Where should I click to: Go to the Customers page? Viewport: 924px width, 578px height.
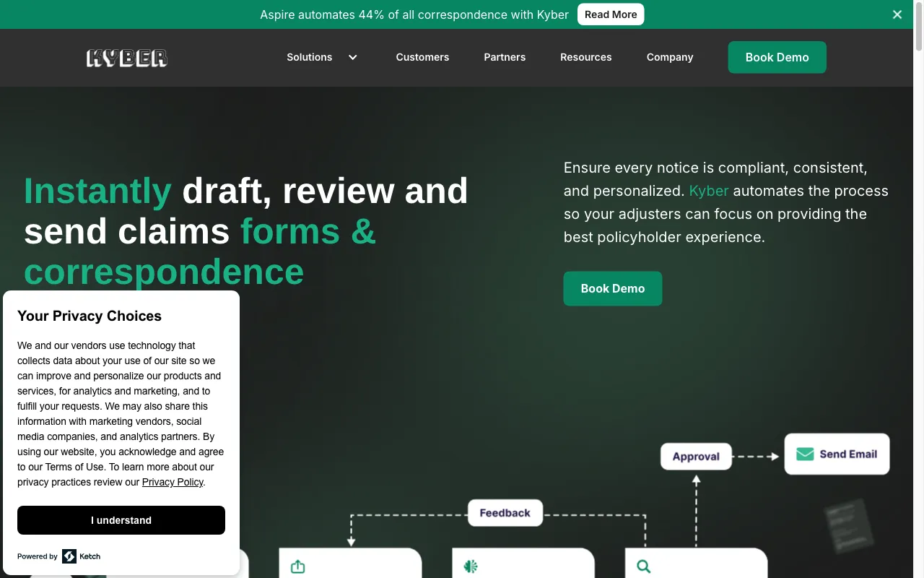tap(422, 57)
